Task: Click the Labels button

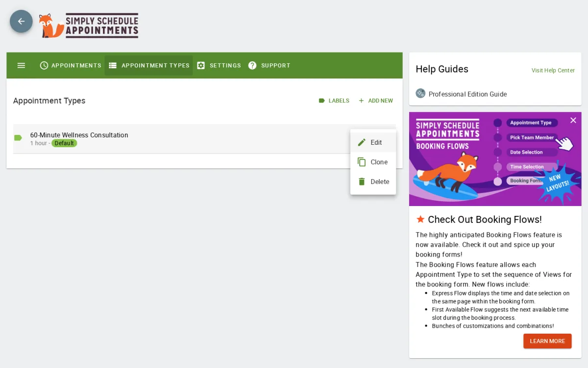Action: pyautogui.click(x=334, y=101)
